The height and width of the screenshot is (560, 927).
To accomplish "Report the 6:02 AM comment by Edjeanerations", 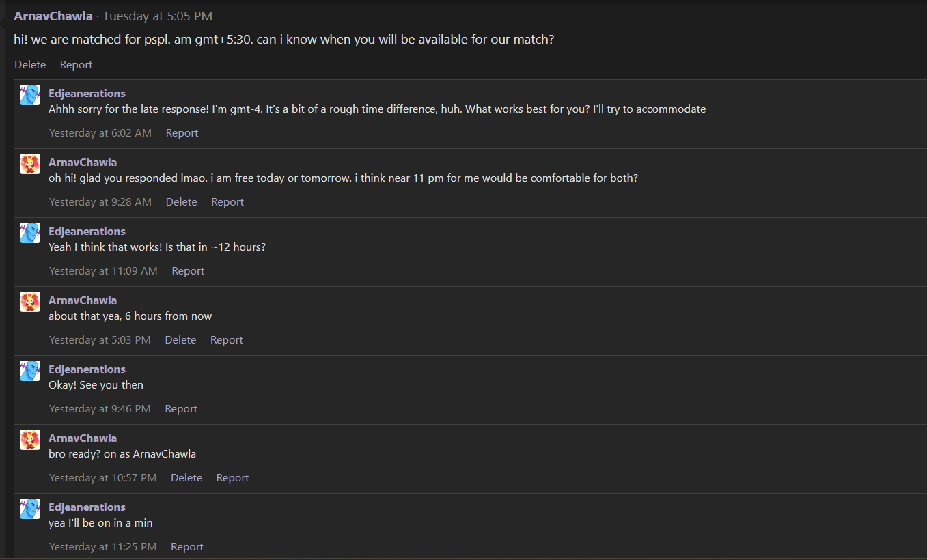I will click(x=182, y=133).
